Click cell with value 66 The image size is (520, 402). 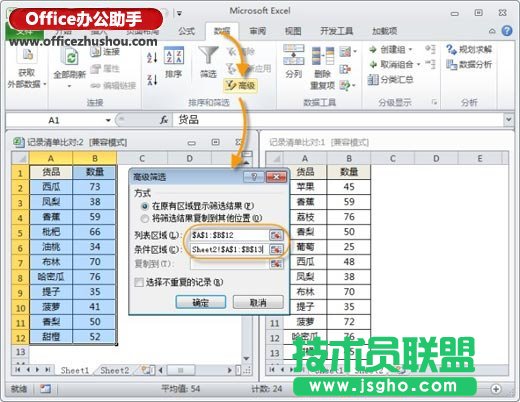tap(95, 232)
